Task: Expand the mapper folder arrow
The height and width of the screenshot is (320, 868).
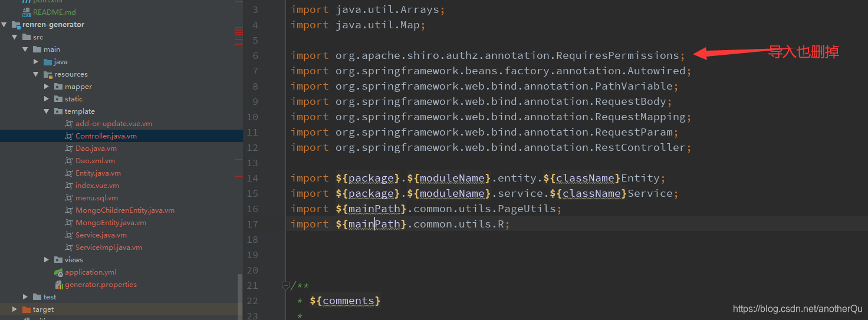Action: (47, 87)
